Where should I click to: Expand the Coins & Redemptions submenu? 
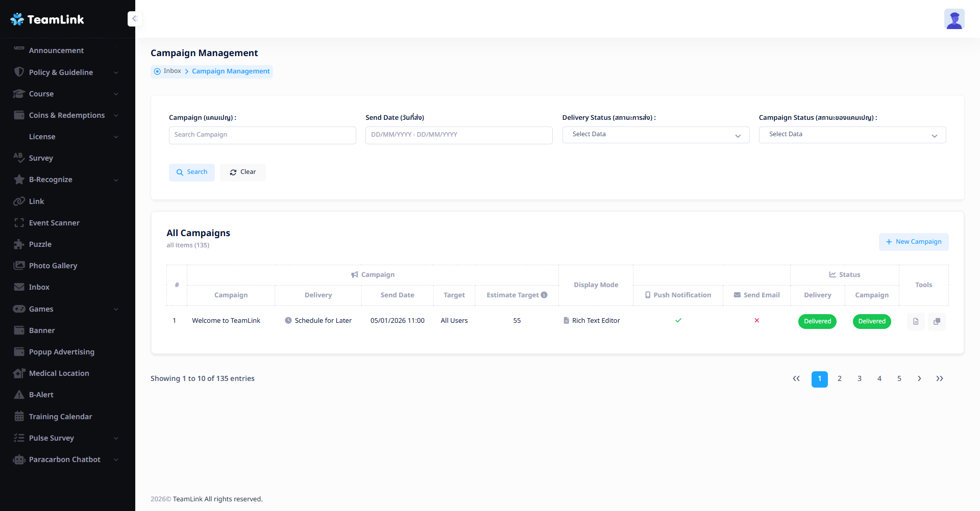tap(66, 115)
